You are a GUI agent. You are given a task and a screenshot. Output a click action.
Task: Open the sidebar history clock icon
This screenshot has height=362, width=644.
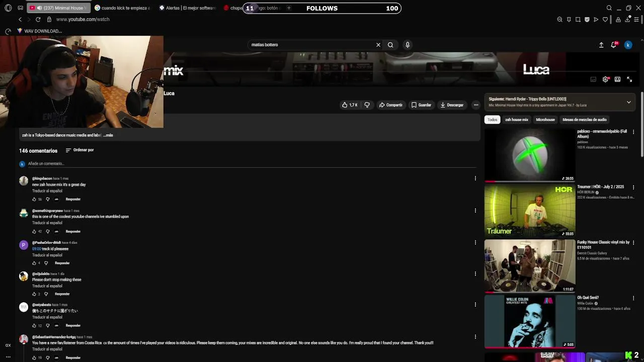8,31
